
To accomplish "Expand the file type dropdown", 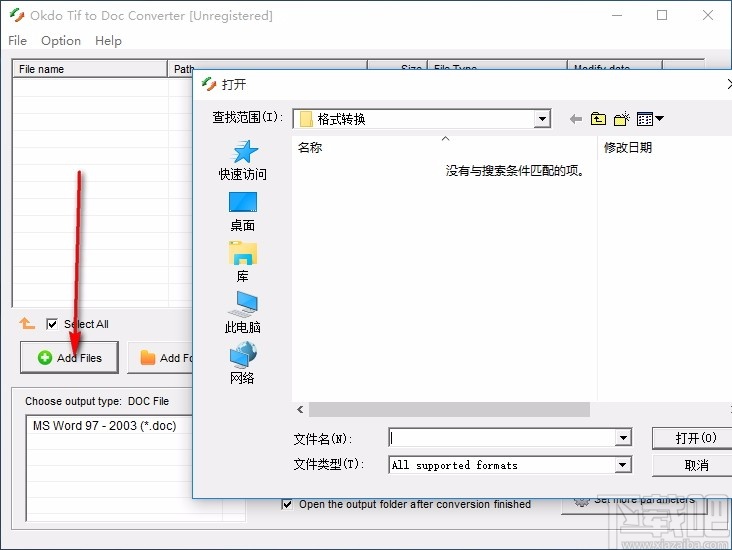I will coord(622,465).
